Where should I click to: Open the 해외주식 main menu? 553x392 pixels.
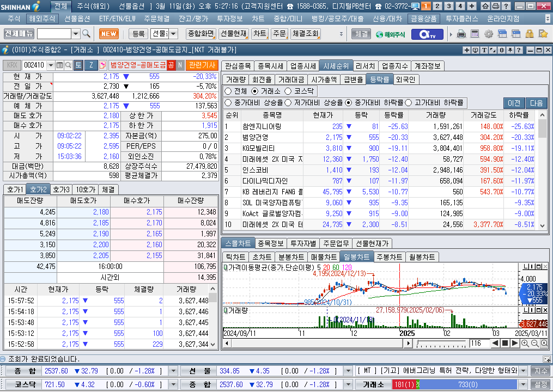42,19
